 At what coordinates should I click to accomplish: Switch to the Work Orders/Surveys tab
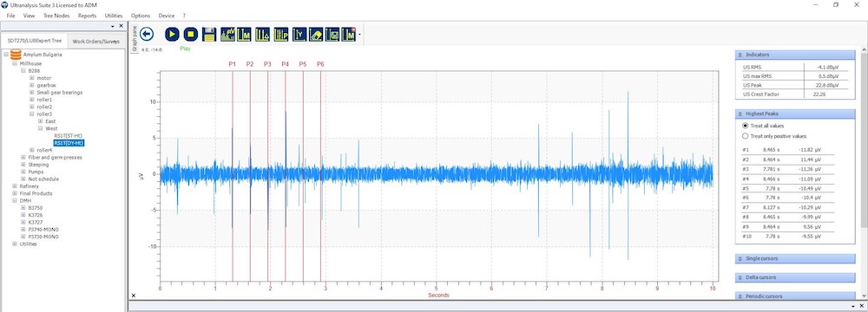coord(96,42)
